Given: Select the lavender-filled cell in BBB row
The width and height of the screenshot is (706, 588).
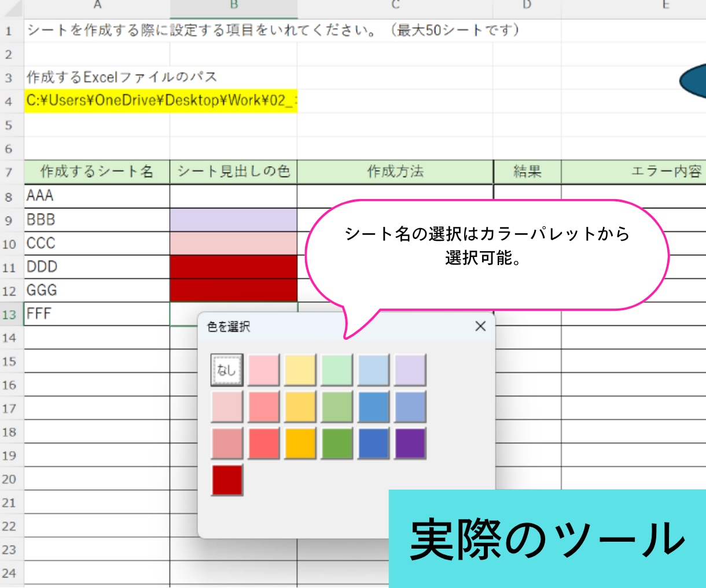Looking at the screenshot, I should coord(234,220).
